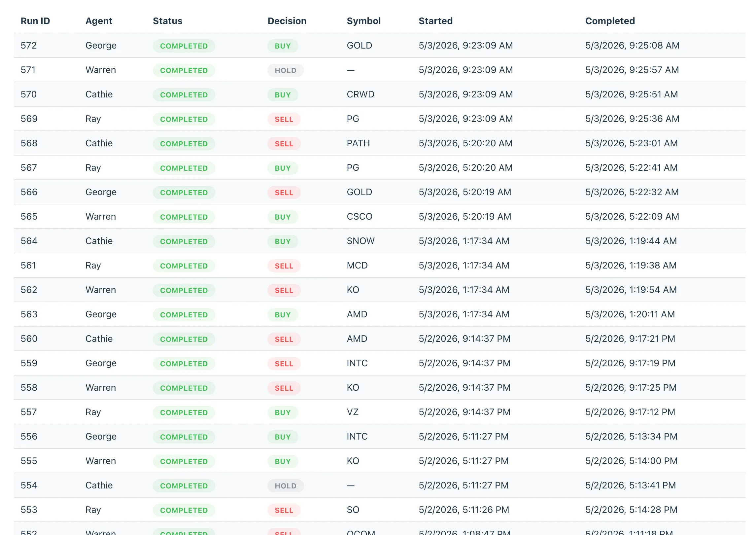The width and height of the screenshot is (756, 535).
Task: Click the HOLD badge in run 571 row
Action: click(286, 70)
